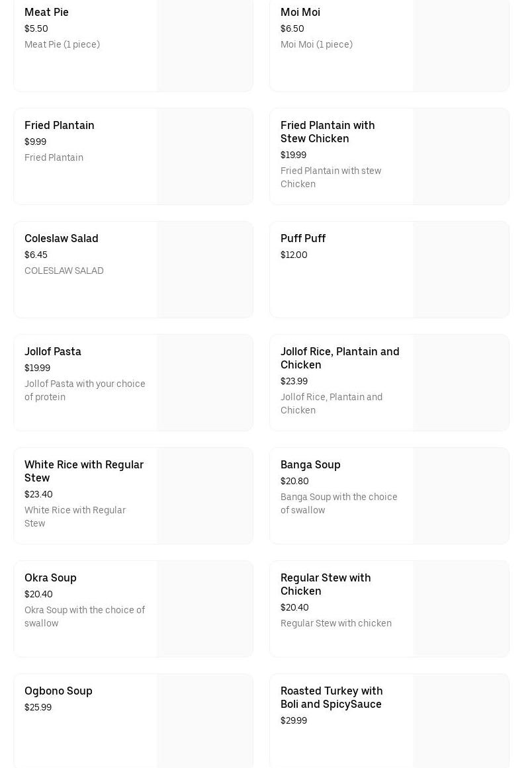Open White Rice with Regular Stew
Viewport: 532px width, 768px height.
(x=84, y=472)
